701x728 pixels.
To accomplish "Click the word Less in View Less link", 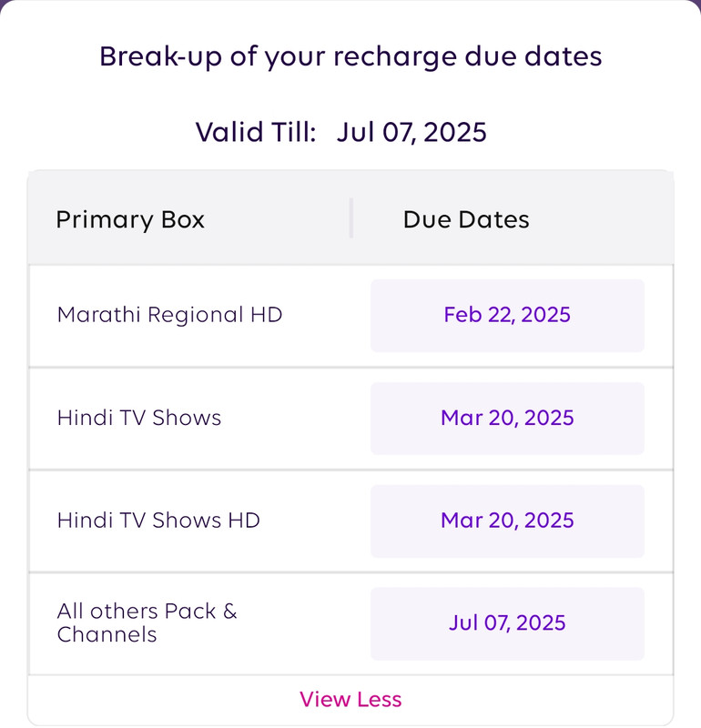I will click(x=379, y=699).
